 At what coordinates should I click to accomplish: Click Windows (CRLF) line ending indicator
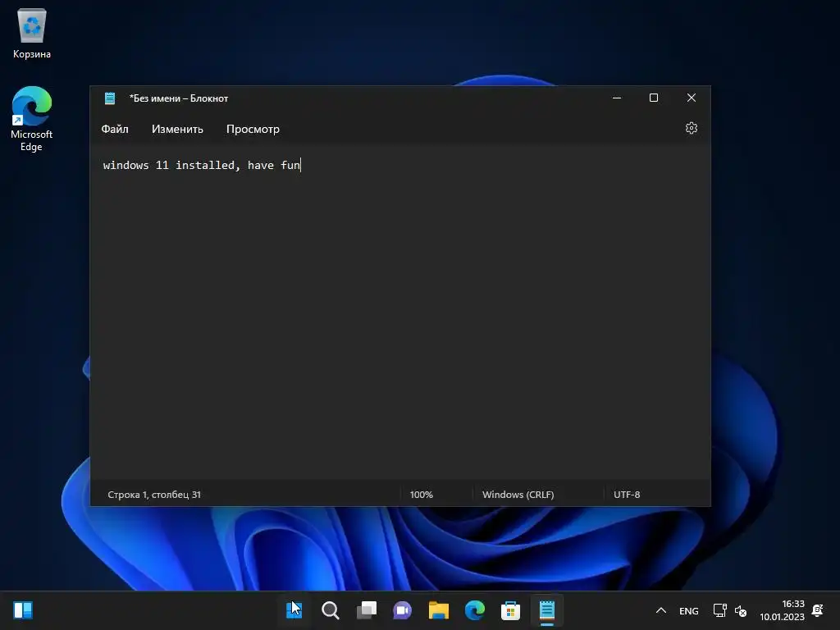[x=518, y=495]
